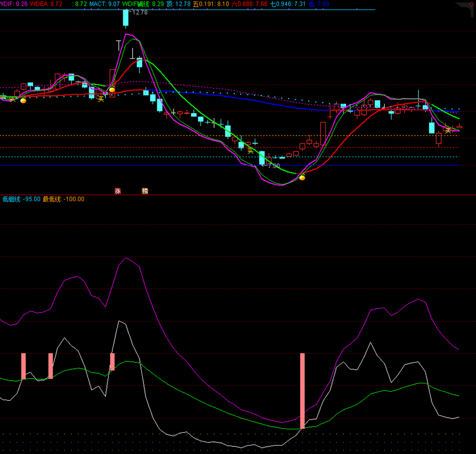
Task: Click the 顶: 12.78 header value
Action: pyautogui.click(x=179, y=4)
